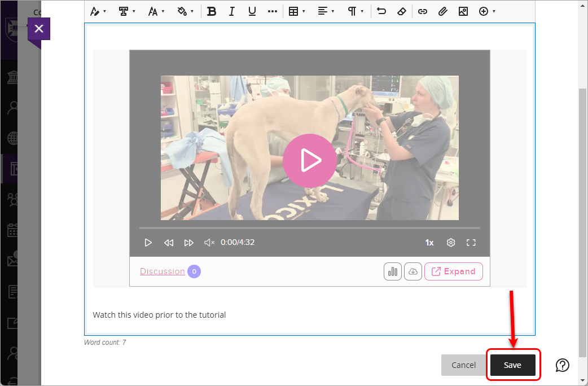This screenshot has width=588, height=386.
Task: Open the Discussion link below the video
Action: (162, 271)
